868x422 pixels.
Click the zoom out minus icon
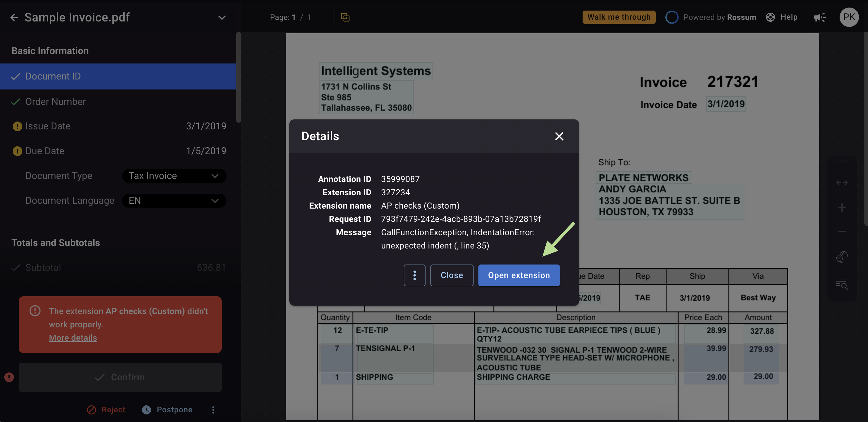(x=842, y=232)
